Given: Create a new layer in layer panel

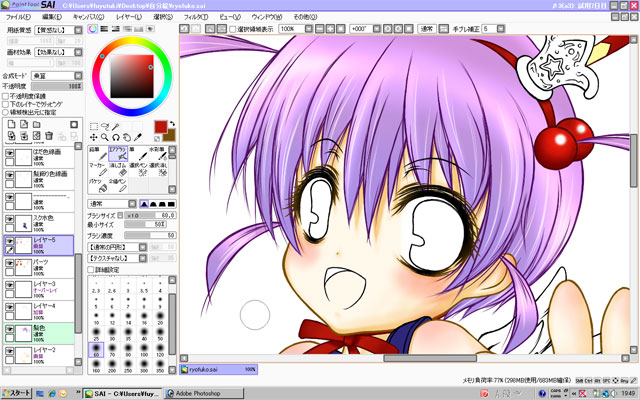Looking at the screenshot, I should pos(11,124).
